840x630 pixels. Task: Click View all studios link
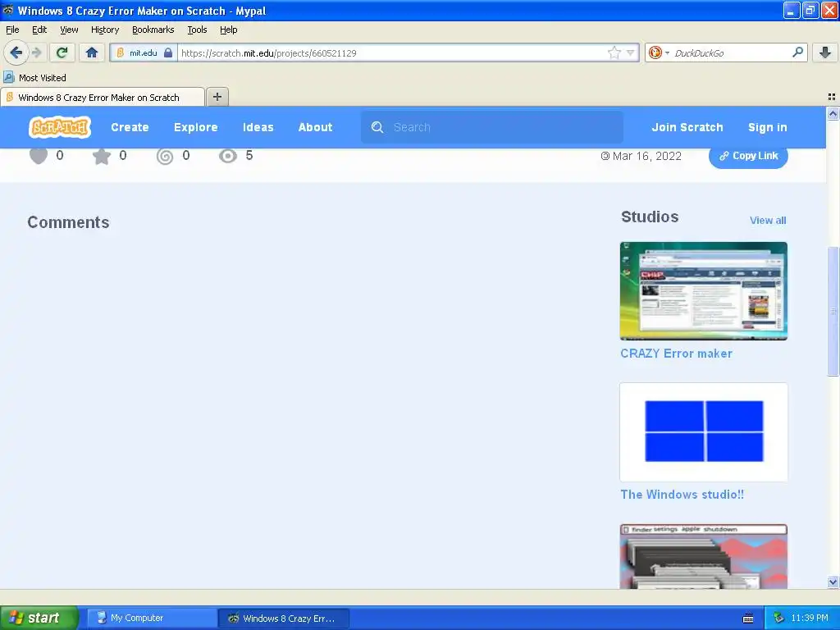click(x=768, y=220)
